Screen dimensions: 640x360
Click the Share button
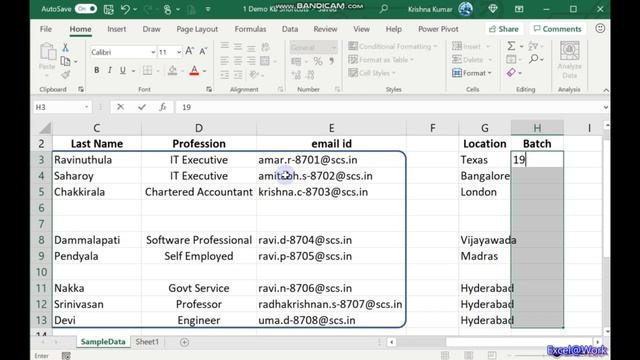[x=504, y=29]
